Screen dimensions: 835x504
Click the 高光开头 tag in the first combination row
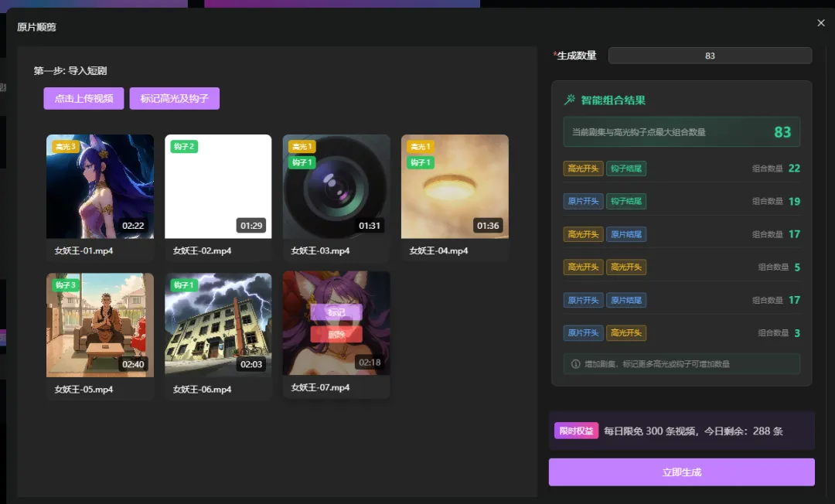[583, 168]
